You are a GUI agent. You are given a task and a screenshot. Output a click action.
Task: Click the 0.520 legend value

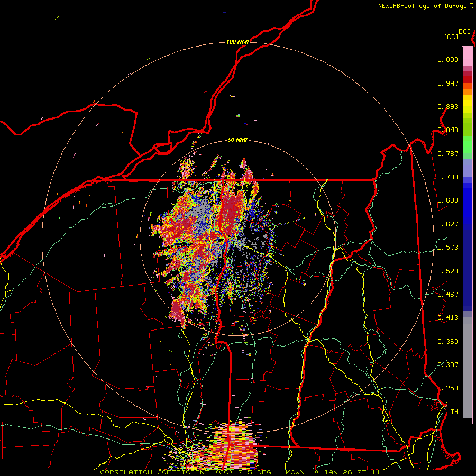448,271
